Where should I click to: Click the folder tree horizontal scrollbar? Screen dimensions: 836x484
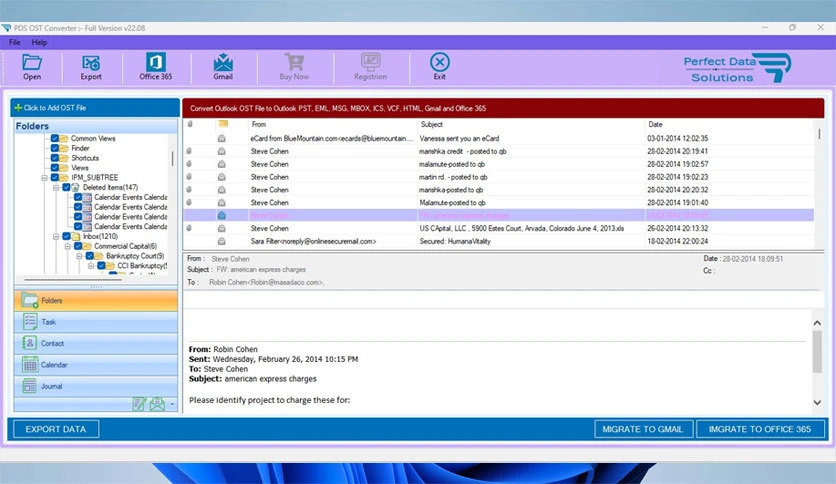coord(73,279)
